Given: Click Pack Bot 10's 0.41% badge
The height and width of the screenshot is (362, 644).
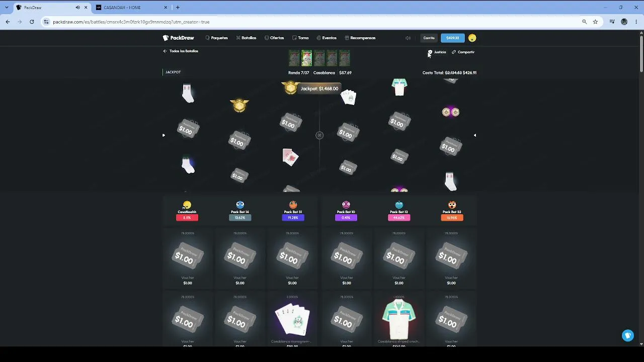Looking at the screenshot, I should [x=346, y=218].
